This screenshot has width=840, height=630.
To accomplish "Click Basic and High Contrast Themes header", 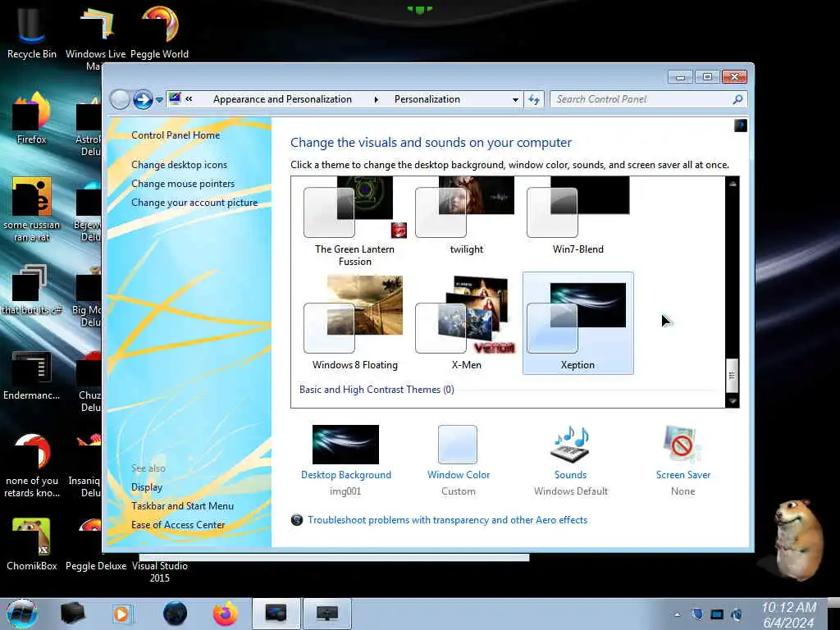I will tap(377, 390).
